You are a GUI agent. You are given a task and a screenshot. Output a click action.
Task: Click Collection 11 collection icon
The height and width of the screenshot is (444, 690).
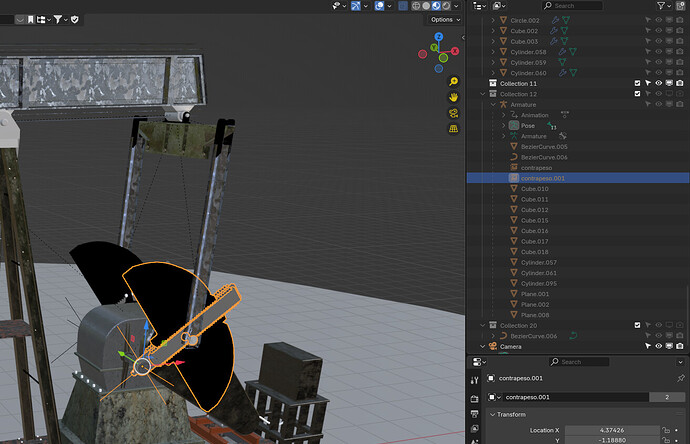(x=493, y=83)
